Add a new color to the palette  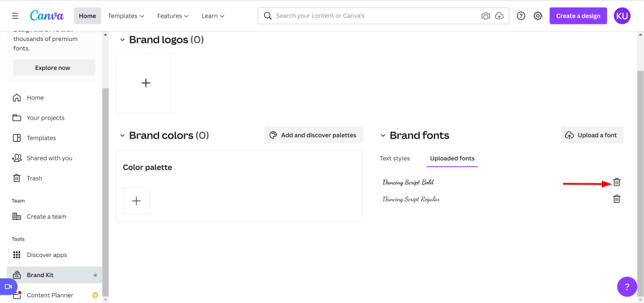tap(136, 201)
